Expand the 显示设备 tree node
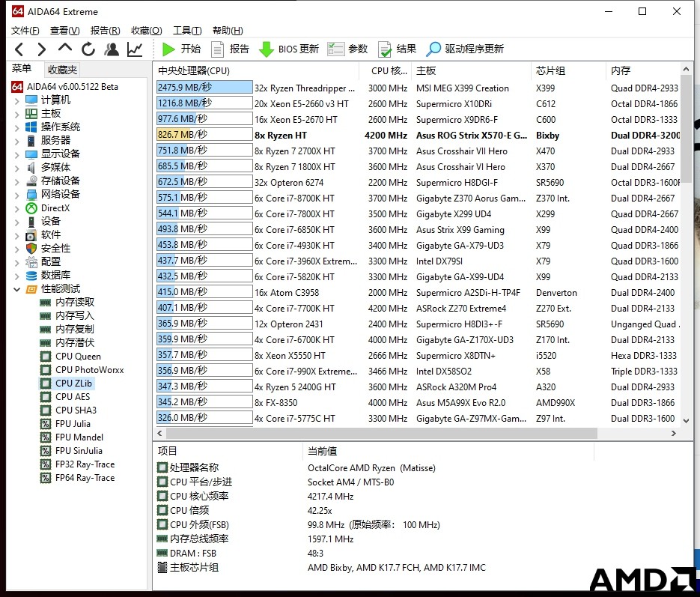Image resolution: width=700 pixels, height=597 pixels. (x=17, y=154)
